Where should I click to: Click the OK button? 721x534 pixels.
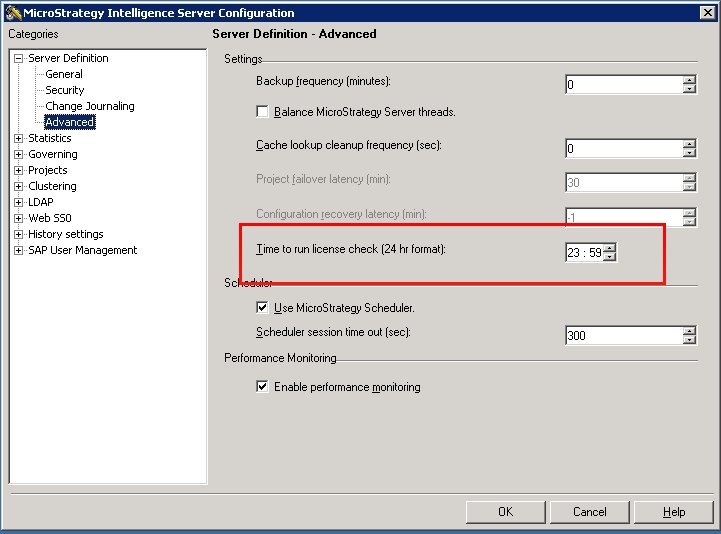505,512
